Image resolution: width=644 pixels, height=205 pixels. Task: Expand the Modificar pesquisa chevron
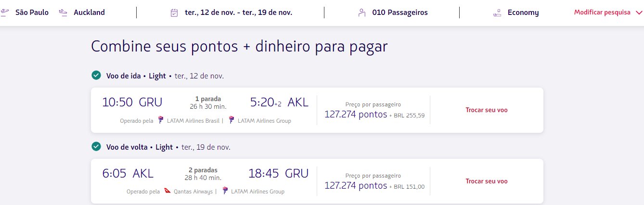click(639, 13)
